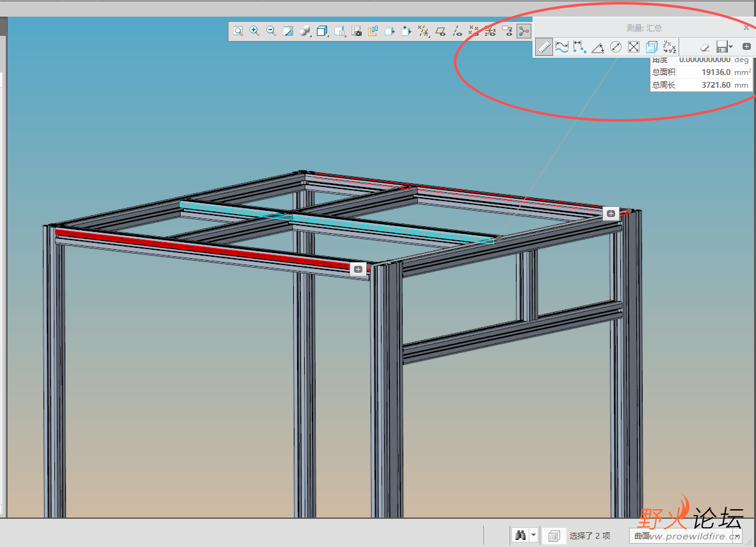
Task: Select the cyan highlighted cross beam
Action: pos(337,223)
